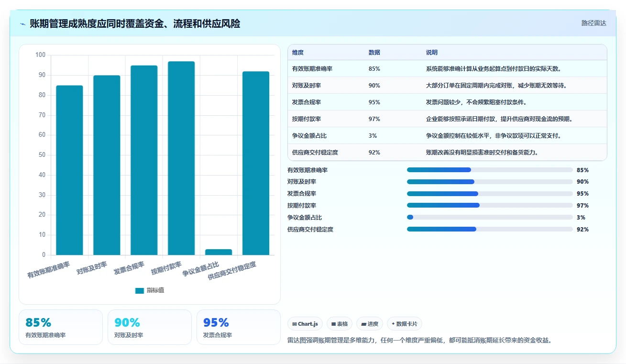This screenshot has height=364, width=626.
Task: Click the 有效账期准确率 bar in chart
Action: point(69,170)
